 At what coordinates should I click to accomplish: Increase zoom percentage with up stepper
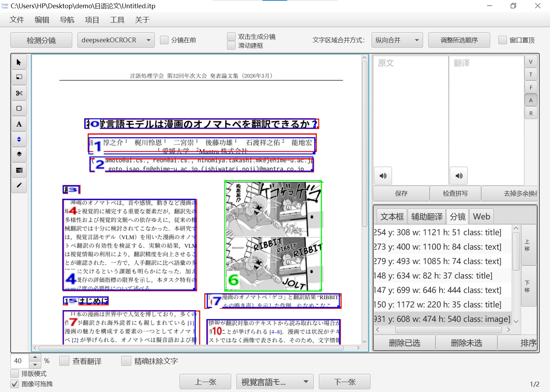35,357
